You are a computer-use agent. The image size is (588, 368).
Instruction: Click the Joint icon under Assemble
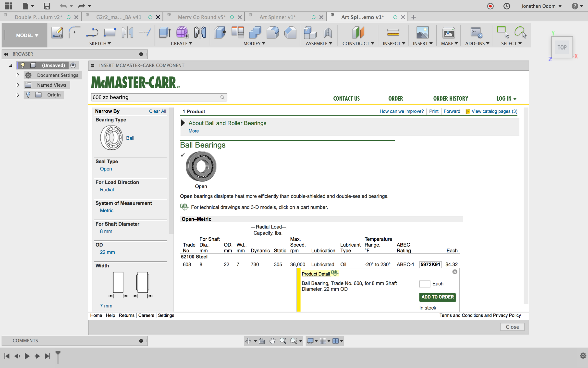pos(328,32)
